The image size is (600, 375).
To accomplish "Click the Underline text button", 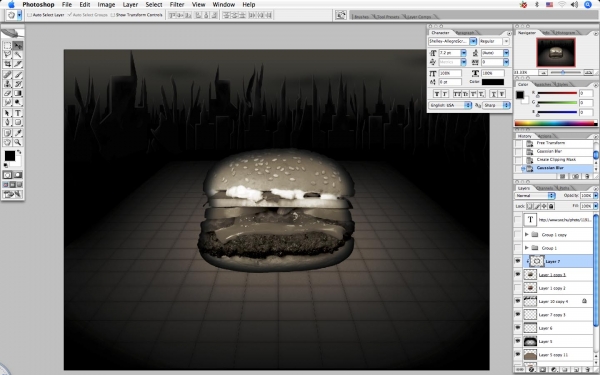I will click(493, 94).
